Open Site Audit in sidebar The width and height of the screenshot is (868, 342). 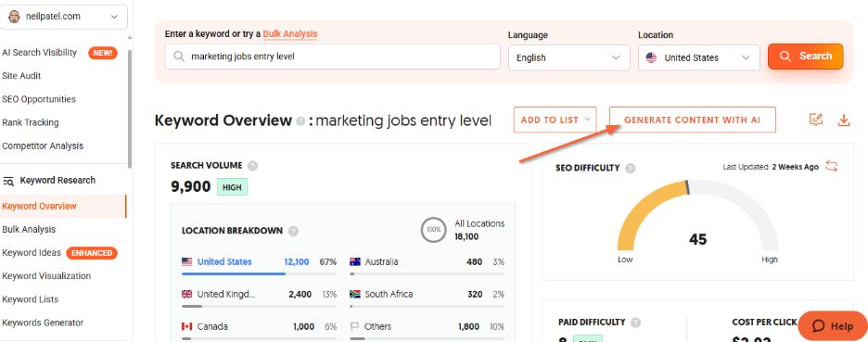tap(21, 76)
